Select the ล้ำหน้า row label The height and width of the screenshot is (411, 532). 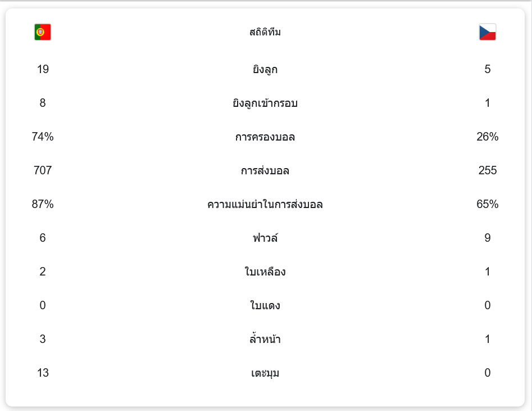265,338
